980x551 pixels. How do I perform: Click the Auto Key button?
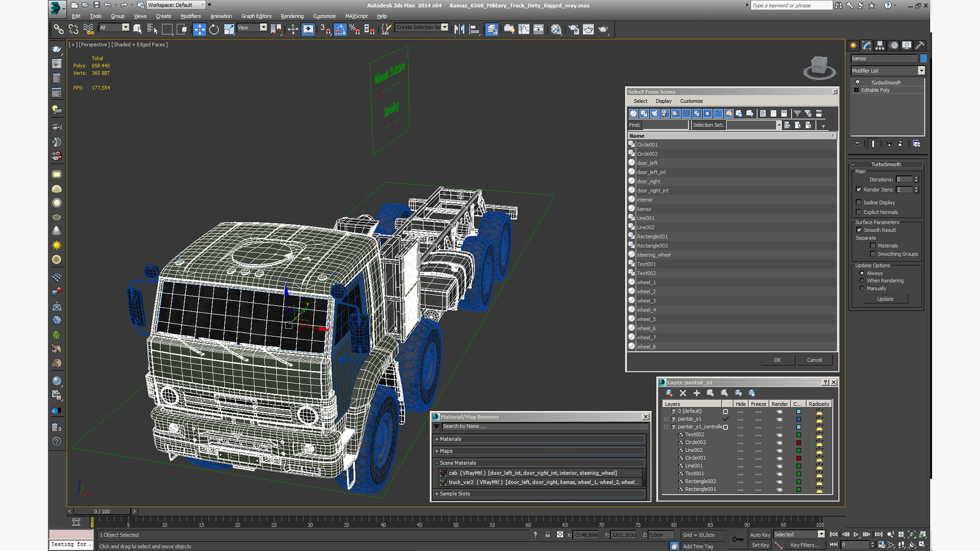[760, 535]
